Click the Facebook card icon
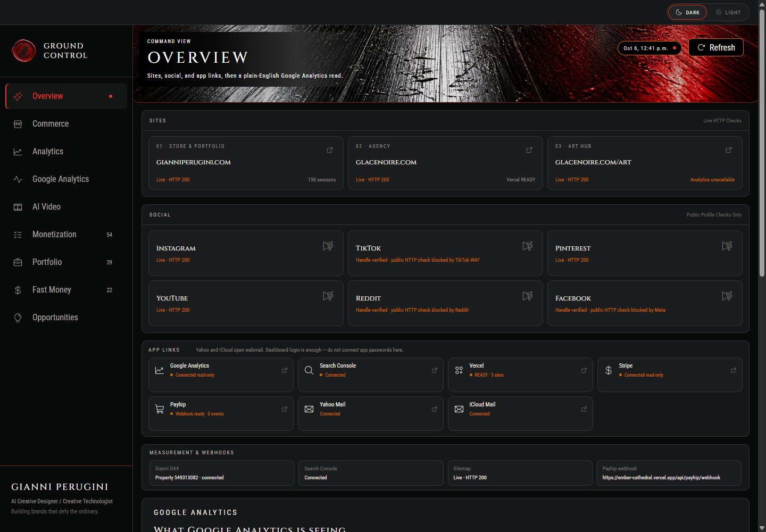This screenshot has width=766, height=532. tap(727, 296)
